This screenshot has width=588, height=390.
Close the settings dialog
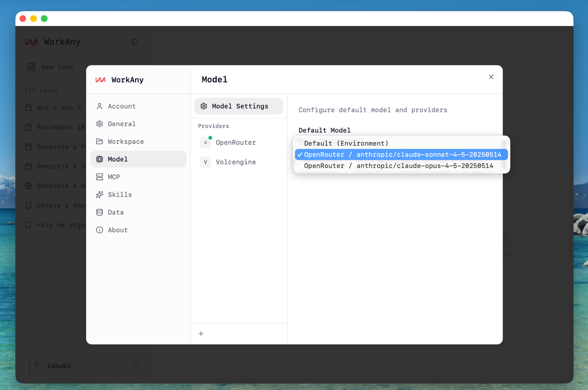491,77
